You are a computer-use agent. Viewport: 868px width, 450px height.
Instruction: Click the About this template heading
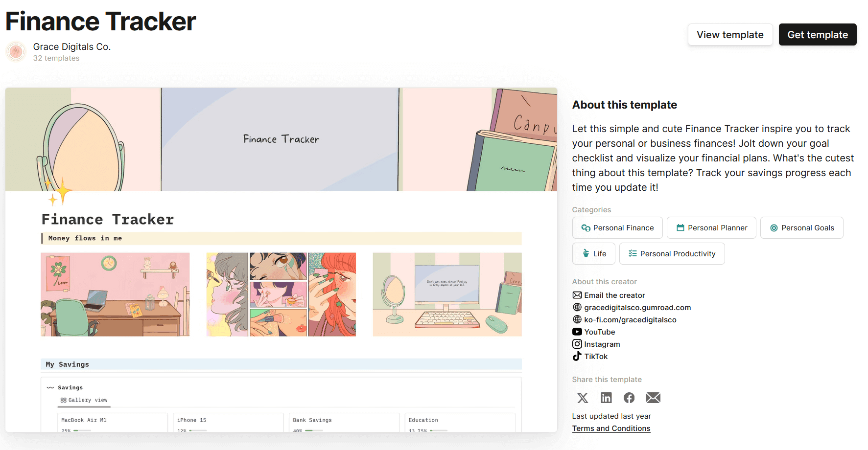(625, 105)
